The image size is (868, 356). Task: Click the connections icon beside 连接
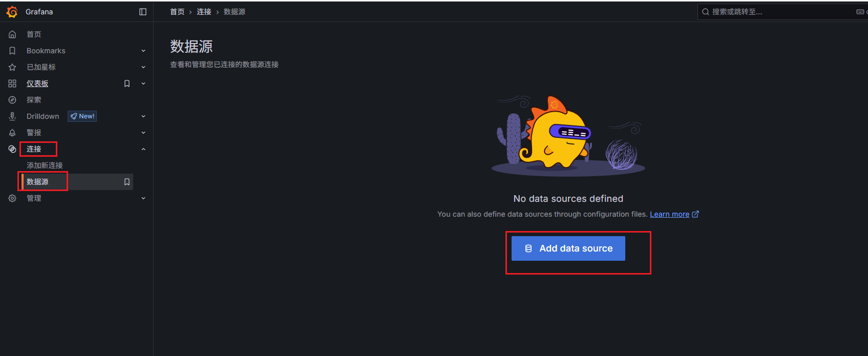[12, 149]
